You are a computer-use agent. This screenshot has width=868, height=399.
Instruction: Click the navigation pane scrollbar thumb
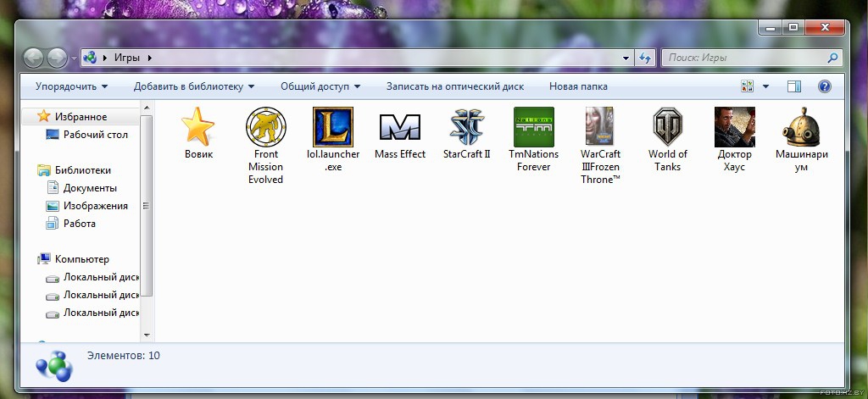pos(147,206)
